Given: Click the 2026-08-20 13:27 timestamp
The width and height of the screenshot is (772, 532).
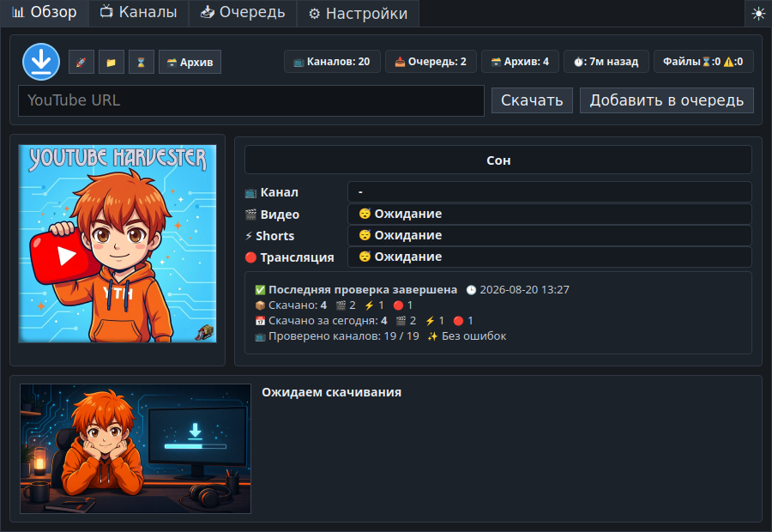Looking at the screenshot, I should (524, 290).
